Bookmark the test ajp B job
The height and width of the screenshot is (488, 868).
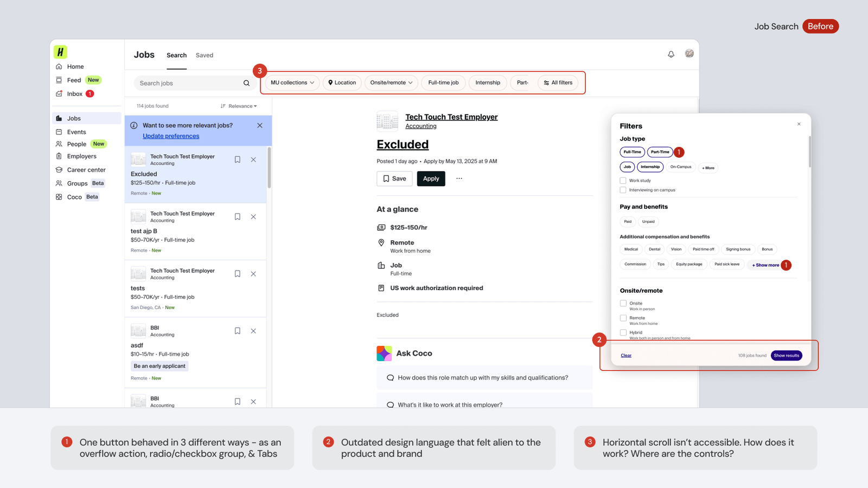point(238,217)
